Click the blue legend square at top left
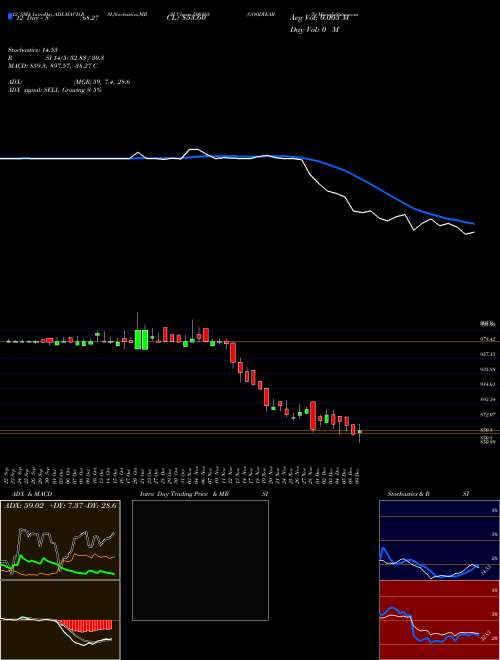This screenshot has width=500, height=660. pos(11,16)
